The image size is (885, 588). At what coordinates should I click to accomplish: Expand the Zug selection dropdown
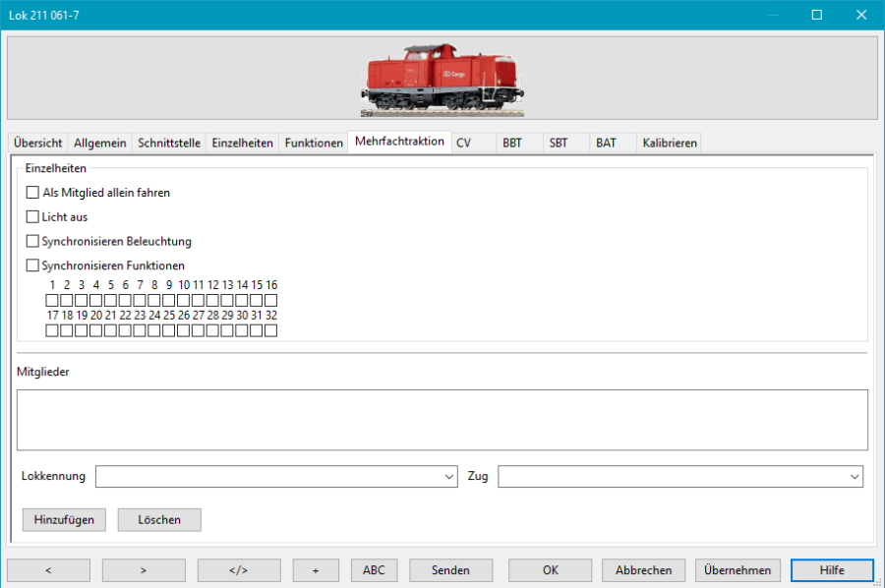pyautogui.click(x=855, y=476)
